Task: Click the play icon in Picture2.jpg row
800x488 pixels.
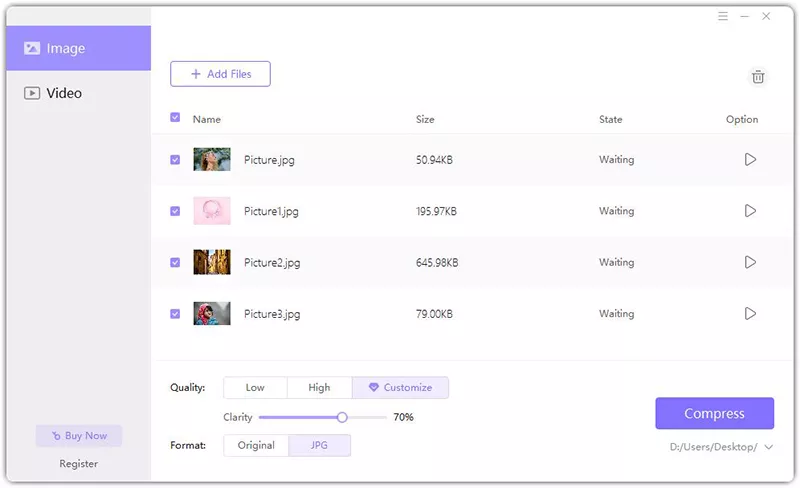Action: 750,262
